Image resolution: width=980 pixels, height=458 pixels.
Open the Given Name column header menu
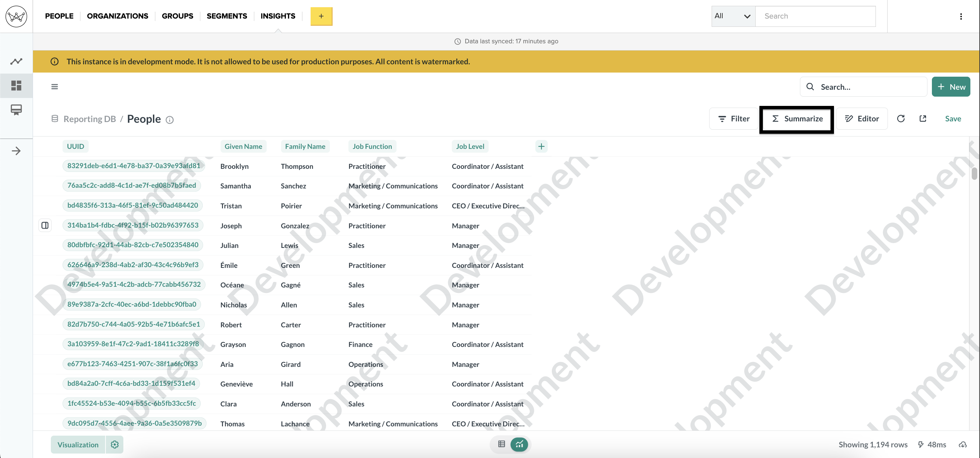point(244,146)
